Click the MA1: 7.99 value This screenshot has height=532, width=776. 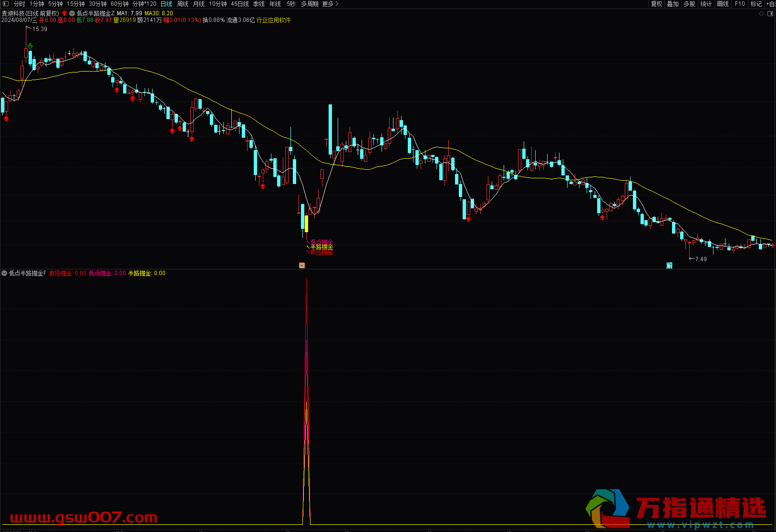[x=129, y=13]
